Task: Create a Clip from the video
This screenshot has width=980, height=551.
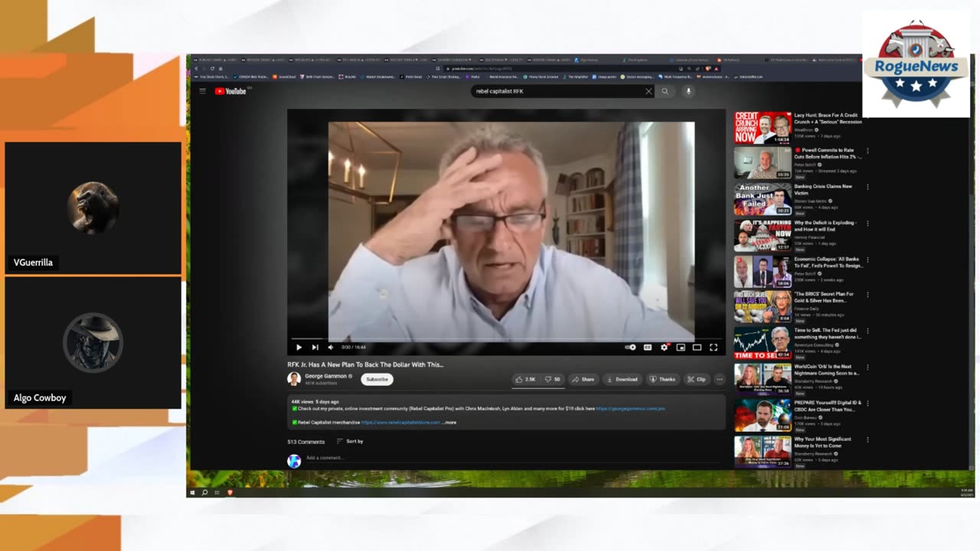Action: click(x=696, y=379)
